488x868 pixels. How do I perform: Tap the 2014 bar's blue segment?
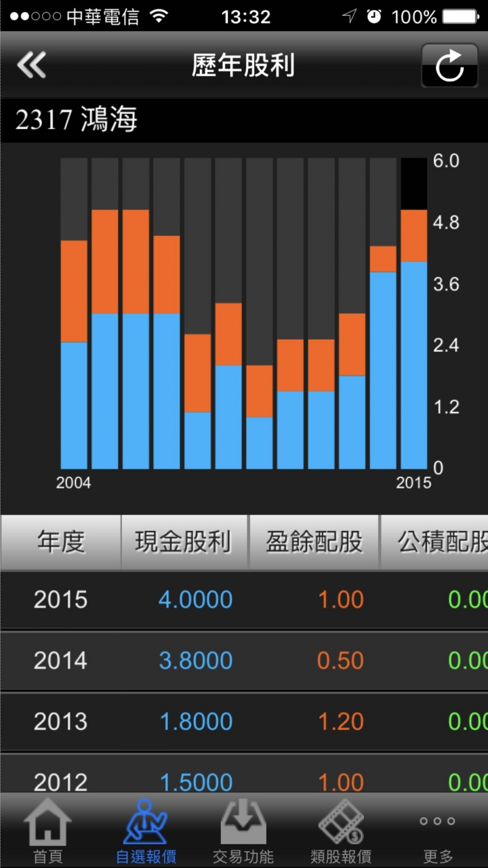[383, 370]
